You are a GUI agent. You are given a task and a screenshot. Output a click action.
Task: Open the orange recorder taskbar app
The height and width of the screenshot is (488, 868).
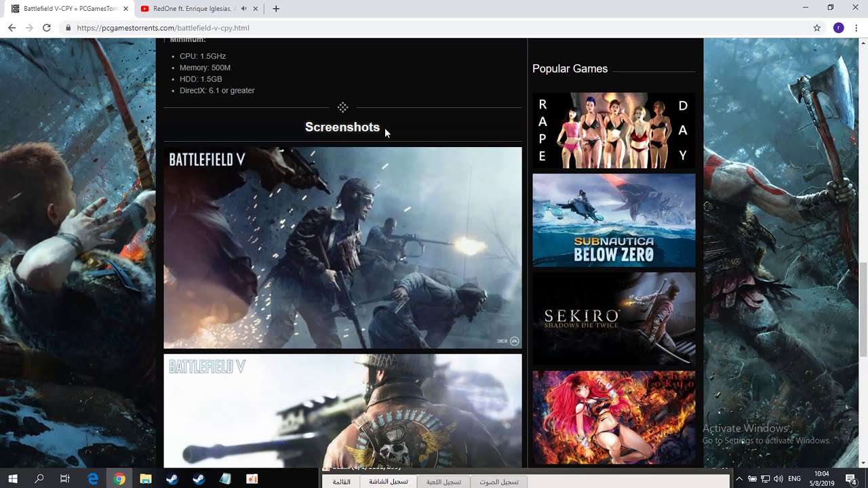(252, 479)
